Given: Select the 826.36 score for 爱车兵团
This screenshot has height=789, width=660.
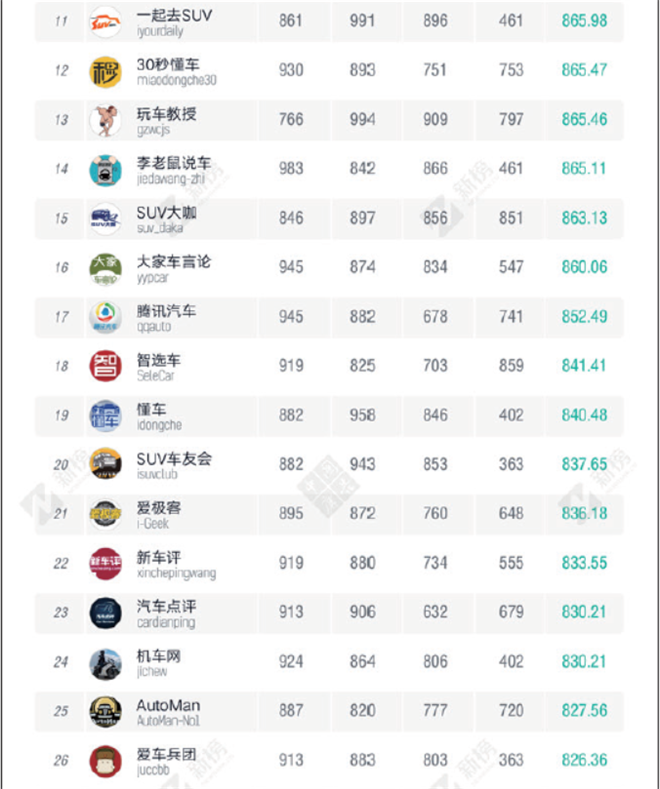Looking at the screenshot, I should point(584,760).
